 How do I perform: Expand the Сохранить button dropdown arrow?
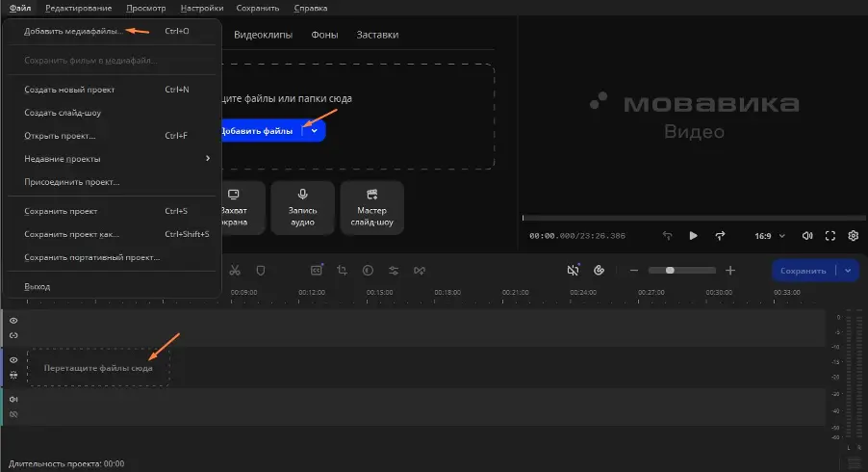848,271
